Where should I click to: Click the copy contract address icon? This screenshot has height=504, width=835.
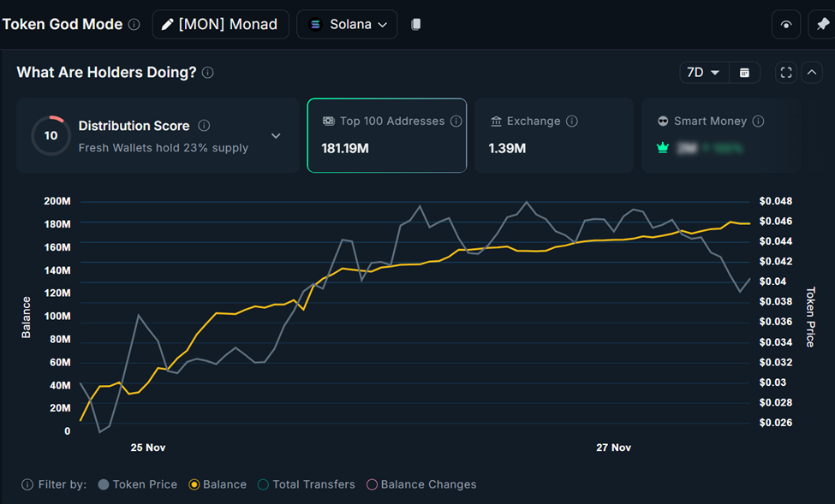[x=415, y=24]
